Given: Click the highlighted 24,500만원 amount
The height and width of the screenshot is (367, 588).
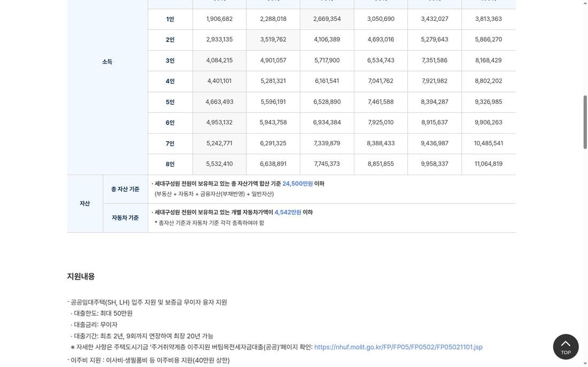Looking at the screenshot, I should [x=297, y=184].
